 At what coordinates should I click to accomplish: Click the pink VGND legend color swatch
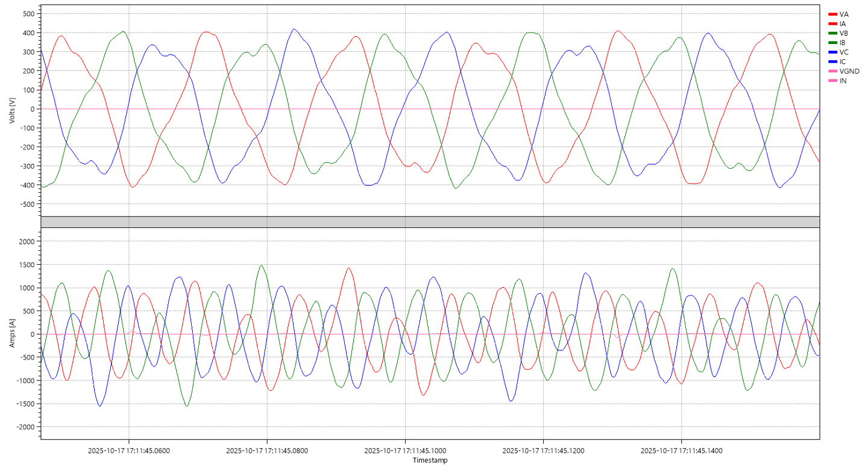[832, 71]
